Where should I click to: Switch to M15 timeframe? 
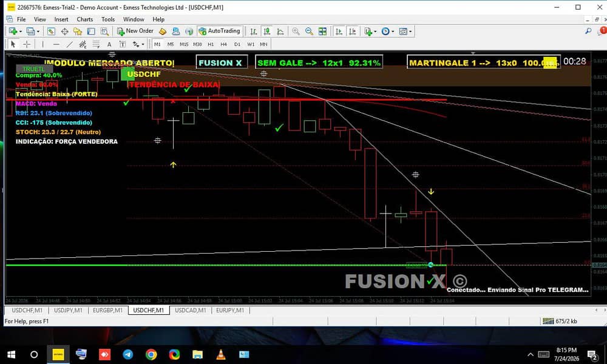[184, 44]
